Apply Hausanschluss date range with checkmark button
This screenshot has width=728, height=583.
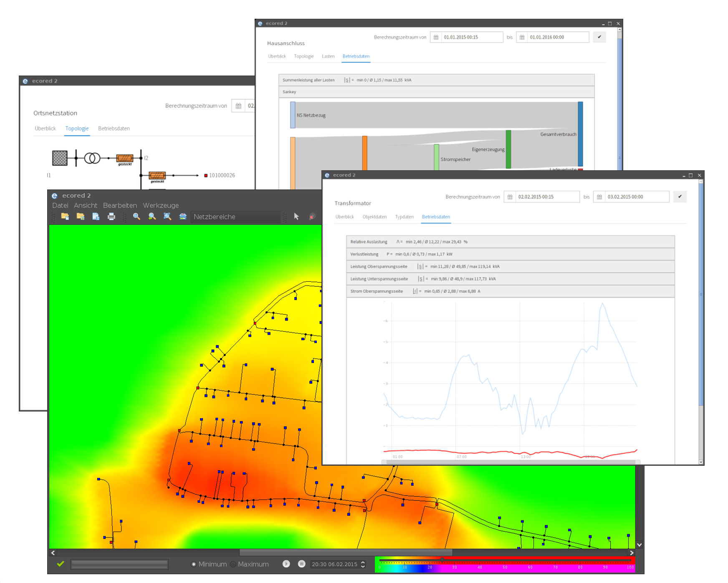click(x=599, y=37)
